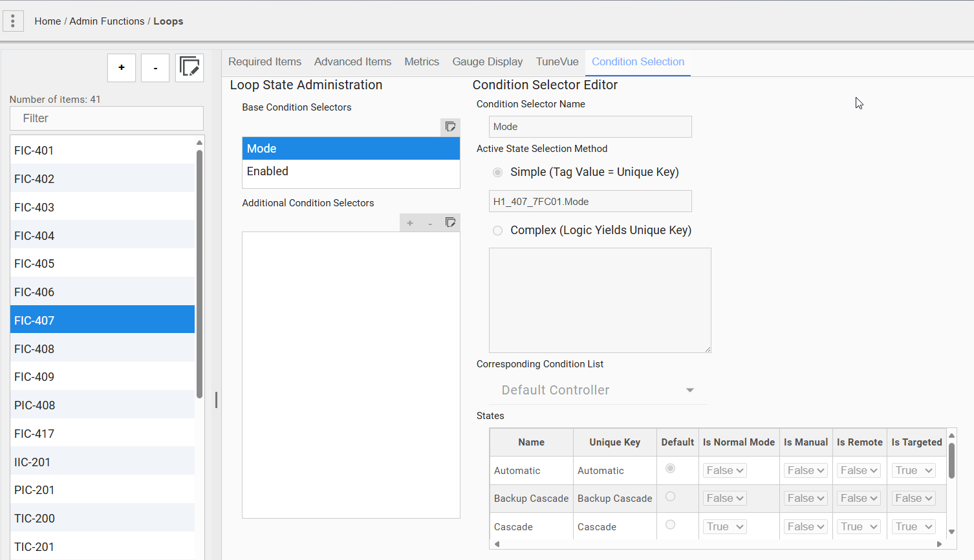Select Complex (Logic Yields Unique Key) radio

point(497,230)
